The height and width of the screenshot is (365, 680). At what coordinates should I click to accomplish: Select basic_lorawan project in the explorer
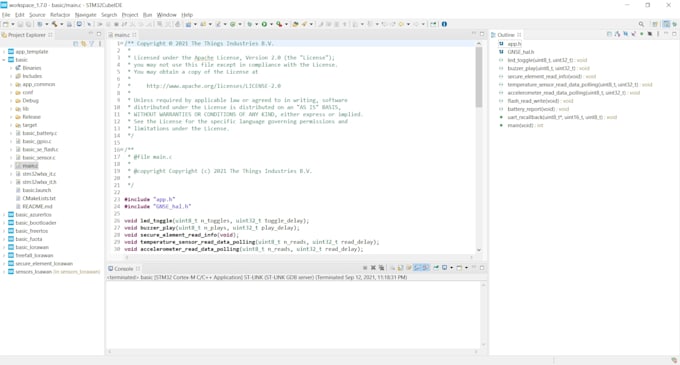32,247
